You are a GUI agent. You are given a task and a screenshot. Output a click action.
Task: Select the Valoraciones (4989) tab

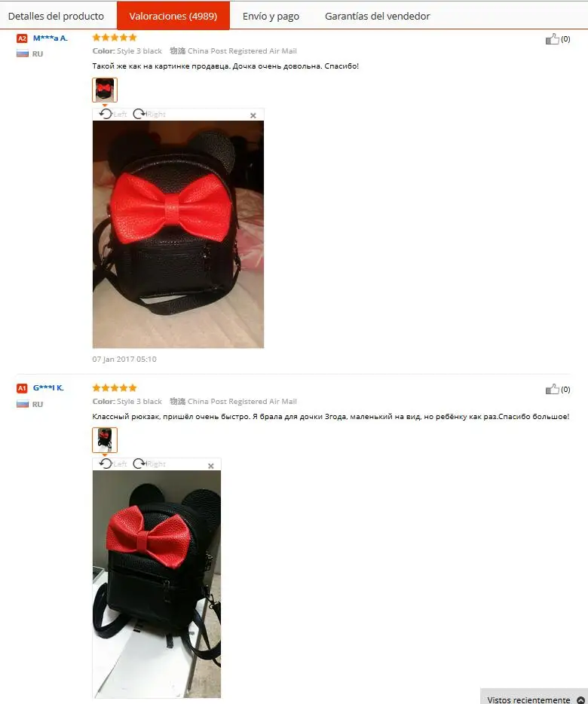173,16
